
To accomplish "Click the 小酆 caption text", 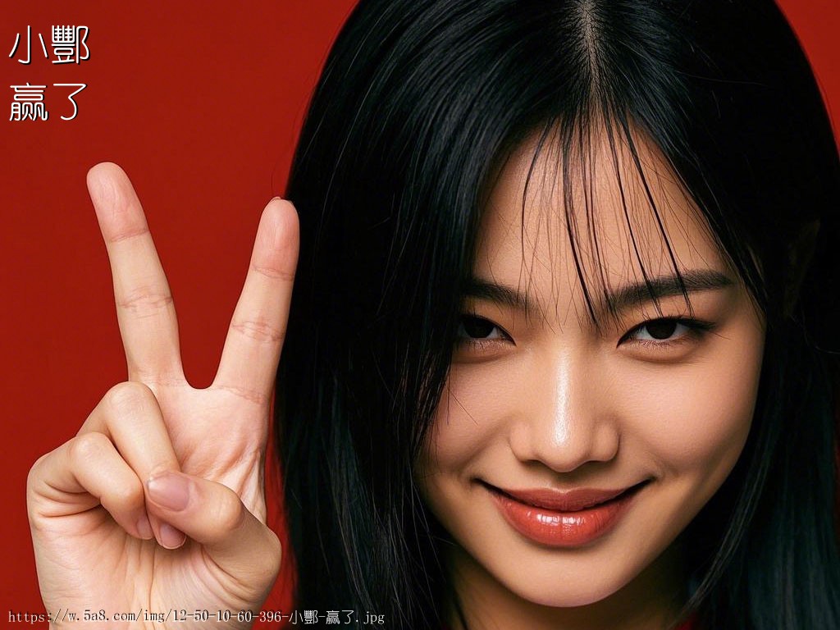I will (49, 45).
